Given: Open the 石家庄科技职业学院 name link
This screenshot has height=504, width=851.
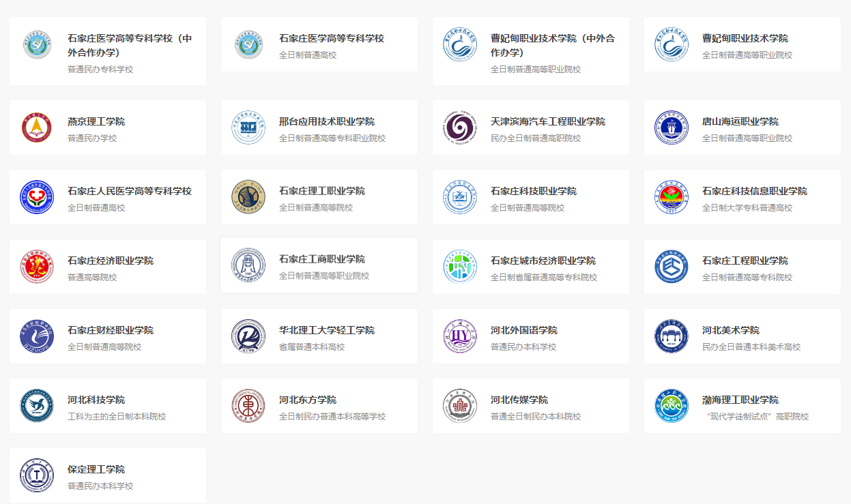Looking at the screenshot, I should click(x=534, y=191).
